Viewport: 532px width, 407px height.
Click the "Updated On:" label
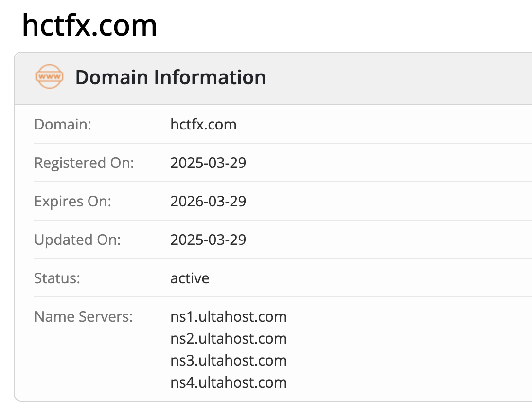pos(78,240)
